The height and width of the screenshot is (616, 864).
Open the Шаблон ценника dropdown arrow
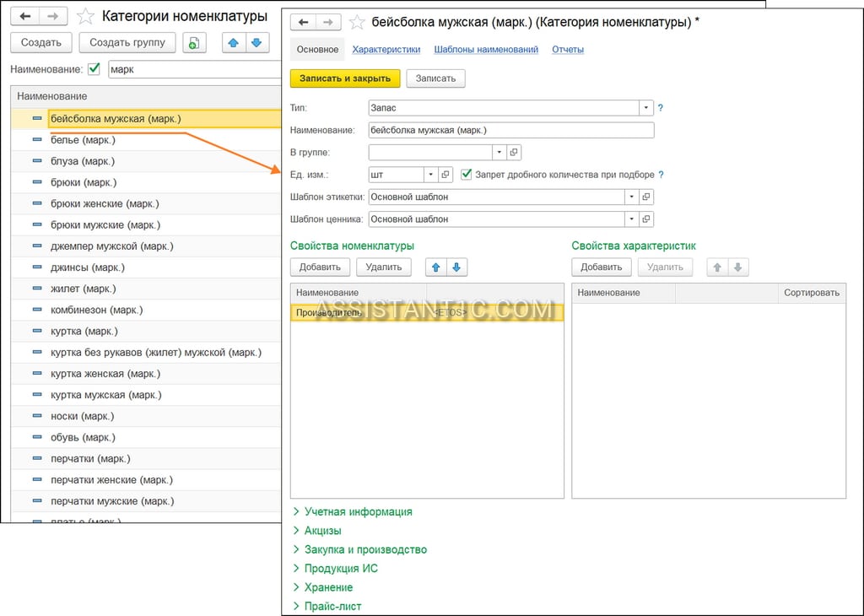tap(631, 219)
